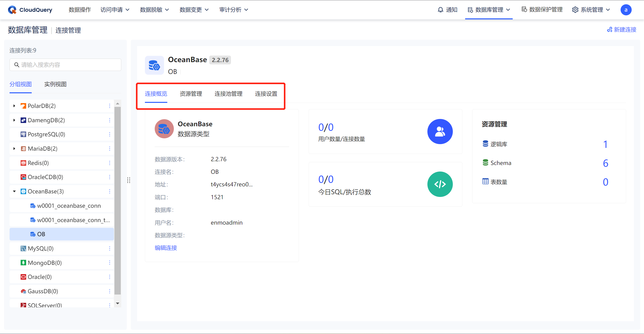Screen dimensions: 644x334
Task: Click the user avatar icon
Action: click(x=626, y=10)
